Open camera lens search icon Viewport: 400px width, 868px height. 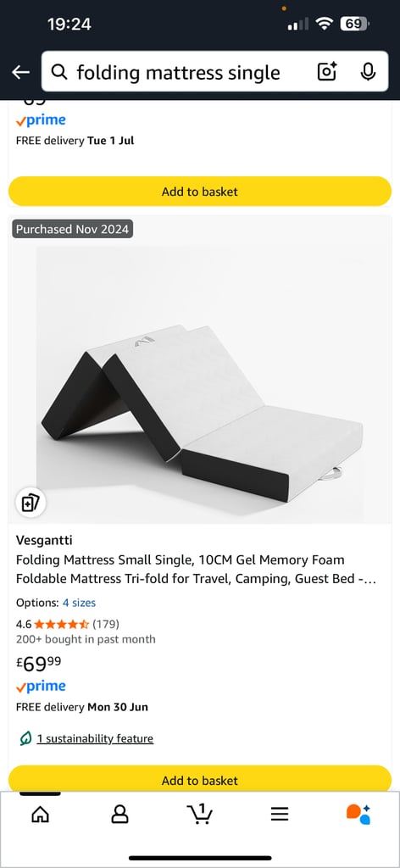click(x=327, y=71)
